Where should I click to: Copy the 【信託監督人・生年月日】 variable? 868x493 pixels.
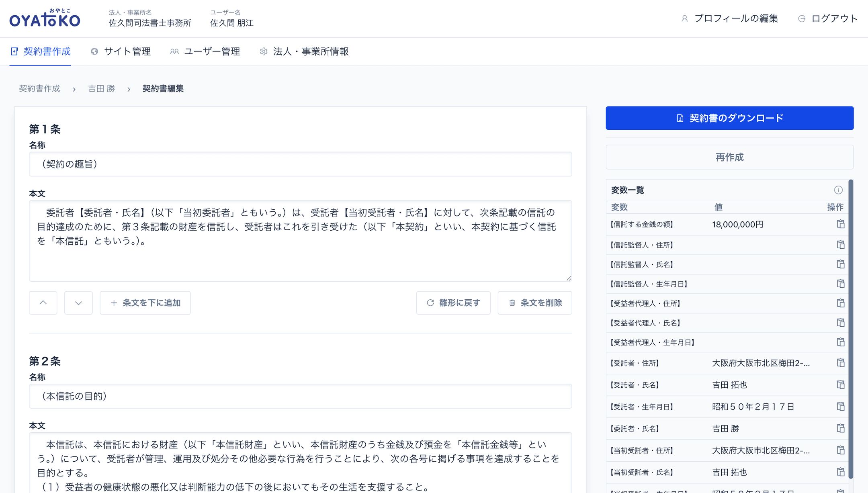coord(840,284)
